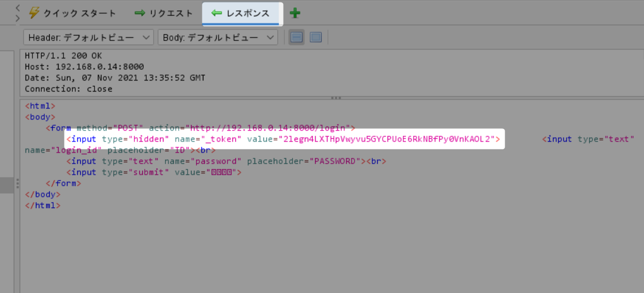Click the closing </body> tag
The height and width of the screenshot is (293, 644).
tap(42, 194)
